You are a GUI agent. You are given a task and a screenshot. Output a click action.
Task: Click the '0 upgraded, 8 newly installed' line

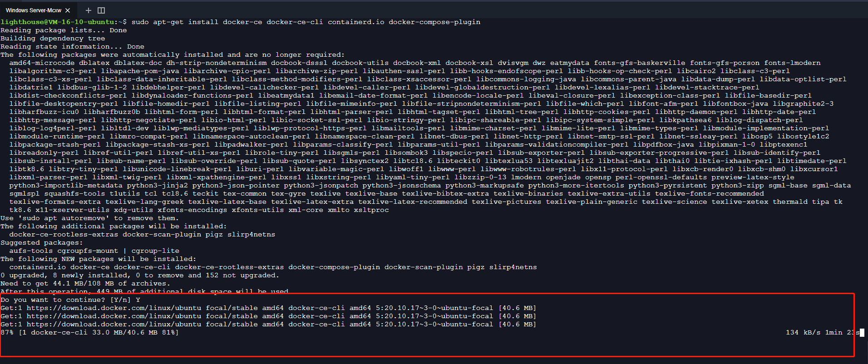(x=140, y=275)
